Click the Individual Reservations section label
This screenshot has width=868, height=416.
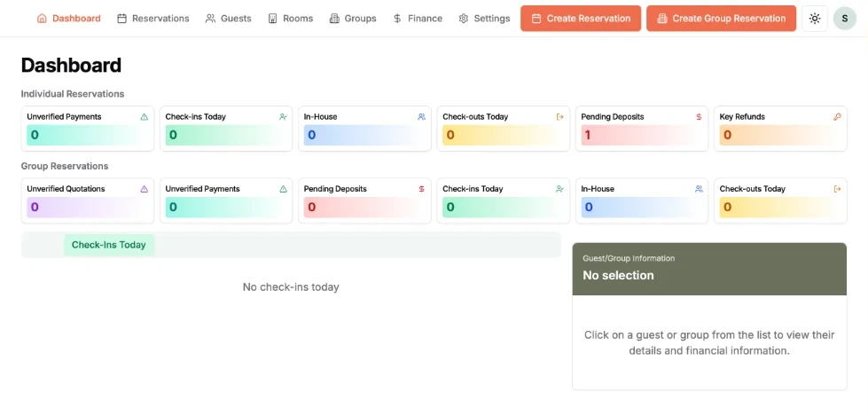tap(73, 94)
